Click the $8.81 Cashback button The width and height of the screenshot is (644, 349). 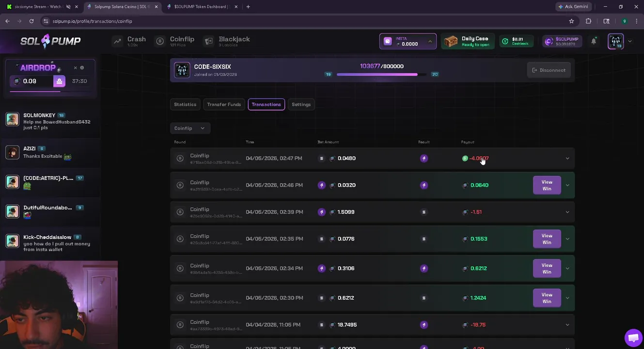[x=517, y=41]
